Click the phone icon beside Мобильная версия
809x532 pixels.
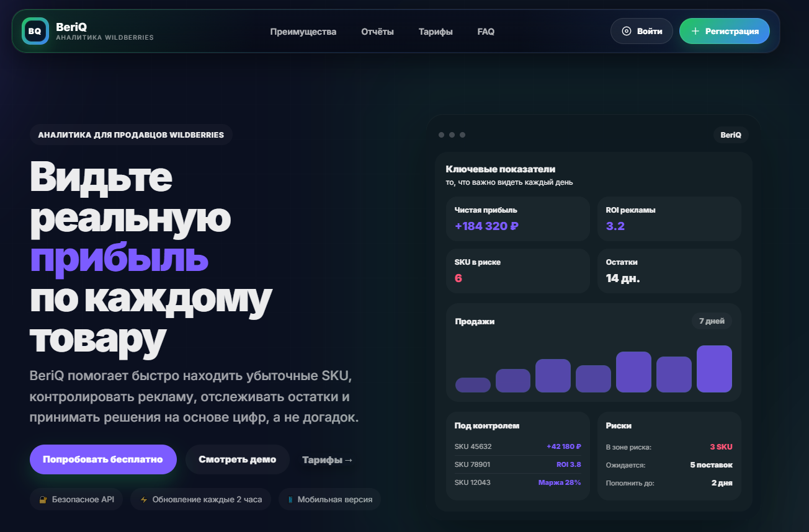coord(290,499)
